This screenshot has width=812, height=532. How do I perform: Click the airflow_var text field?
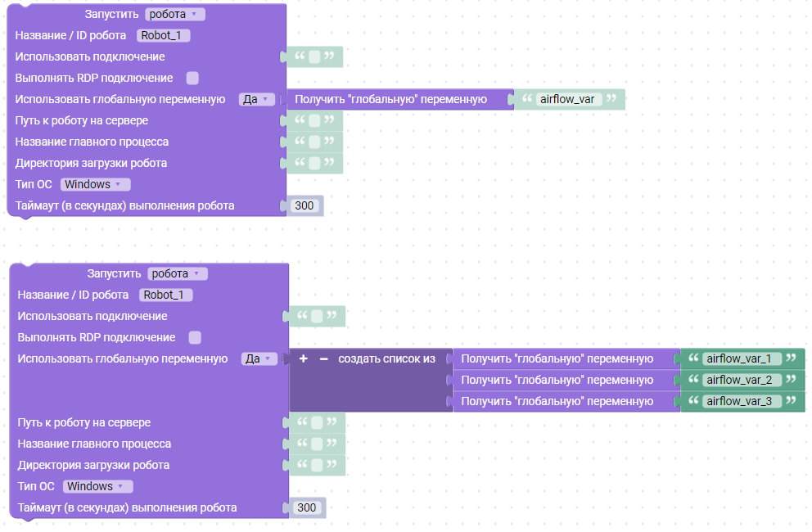point(566,99)
